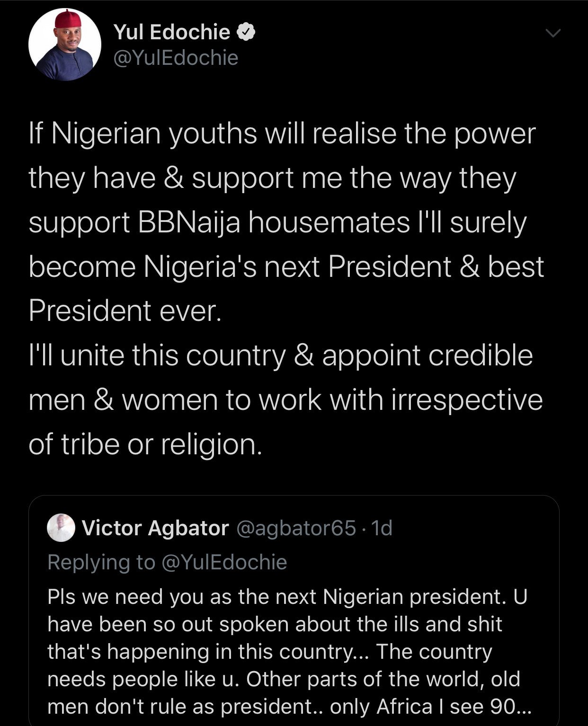The image size is (588, 726).
Task: Click Victor Agbator's small avatar
Action: (62, 528)
